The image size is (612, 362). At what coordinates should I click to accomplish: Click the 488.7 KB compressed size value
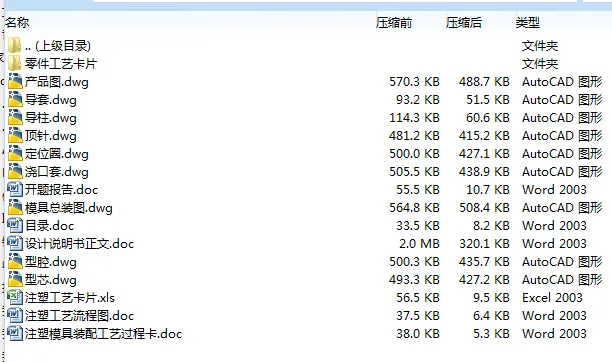click(484, 82)
